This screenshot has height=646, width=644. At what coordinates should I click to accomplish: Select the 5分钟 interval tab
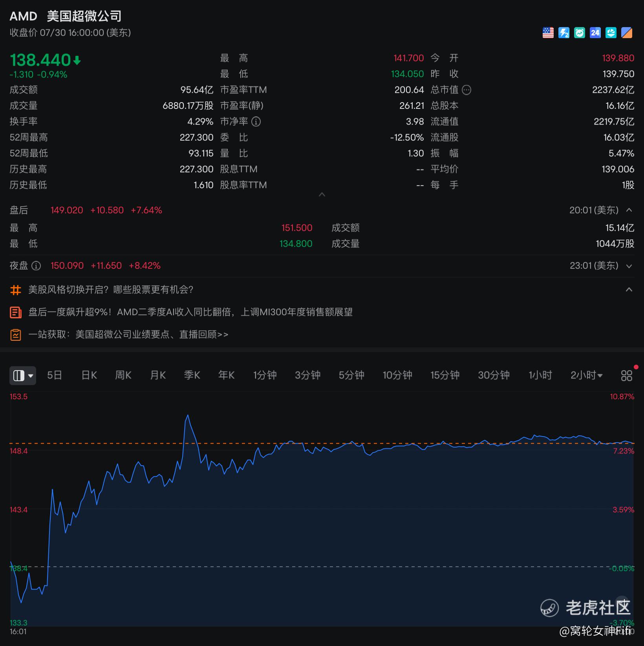pos(351,375)
